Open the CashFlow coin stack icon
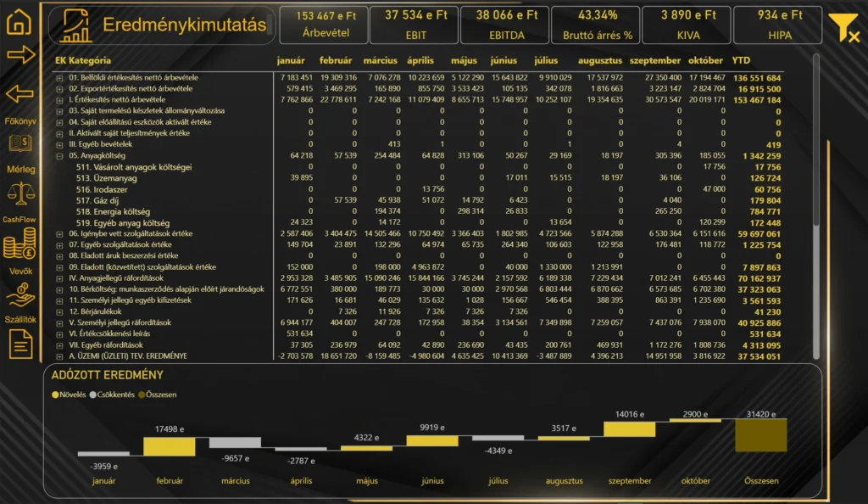Image resolution: width=868 pixels, height=504 pixels. tap(19, 246)
